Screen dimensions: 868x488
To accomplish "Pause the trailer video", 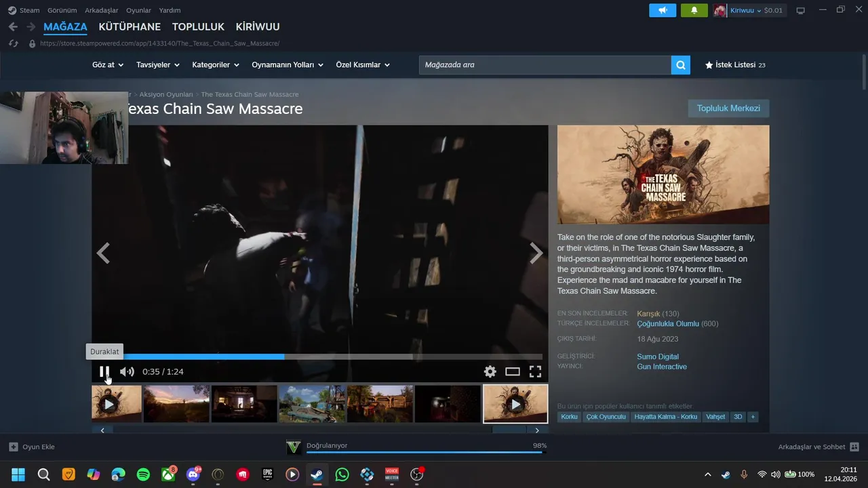I will tap(104, 371).
